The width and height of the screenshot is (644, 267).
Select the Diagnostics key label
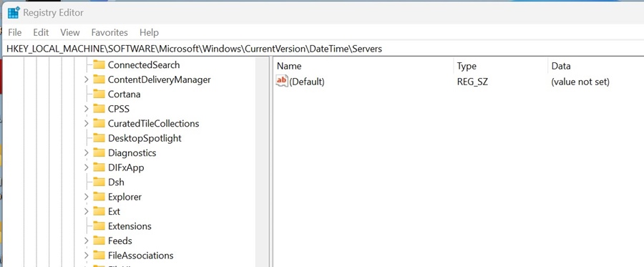[x=132, y=152]
